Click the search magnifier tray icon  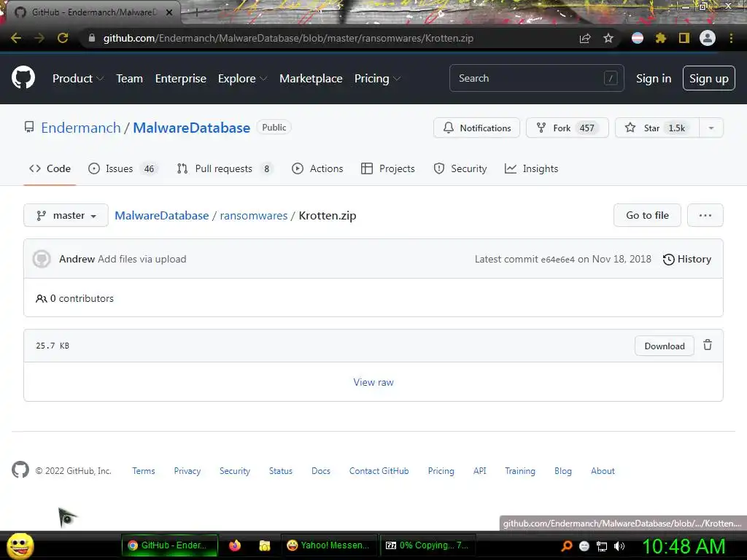tap(567, 546)
